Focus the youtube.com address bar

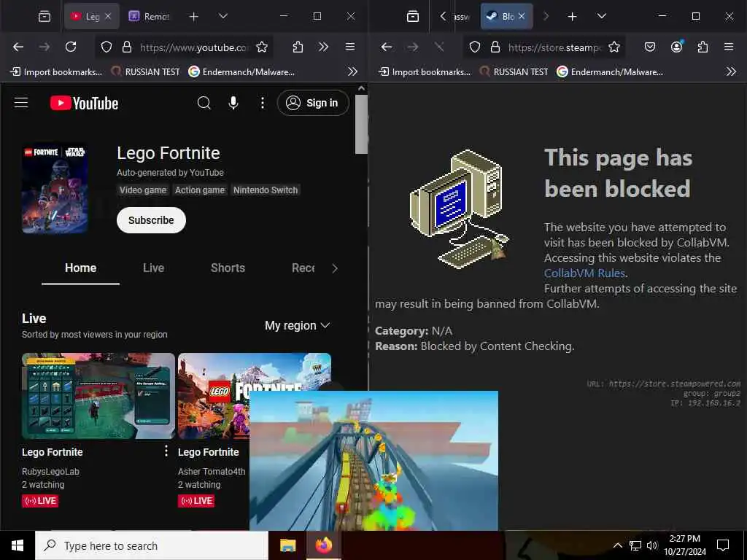pos(193,47)
